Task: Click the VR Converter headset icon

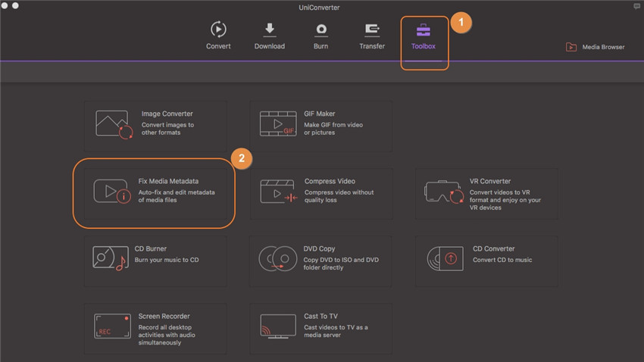Action: click(x=444, y=192)
